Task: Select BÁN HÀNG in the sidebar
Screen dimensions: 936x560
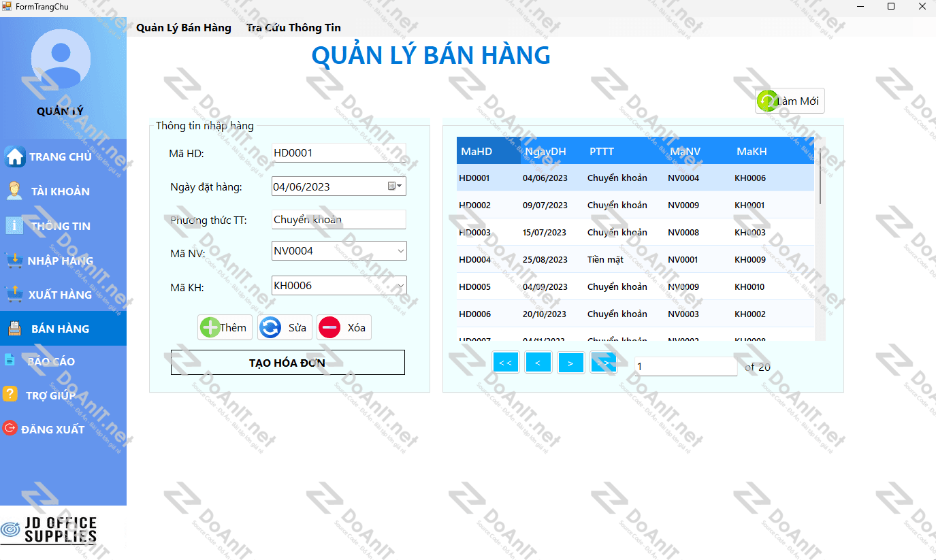Action: (x=63, y=329)
